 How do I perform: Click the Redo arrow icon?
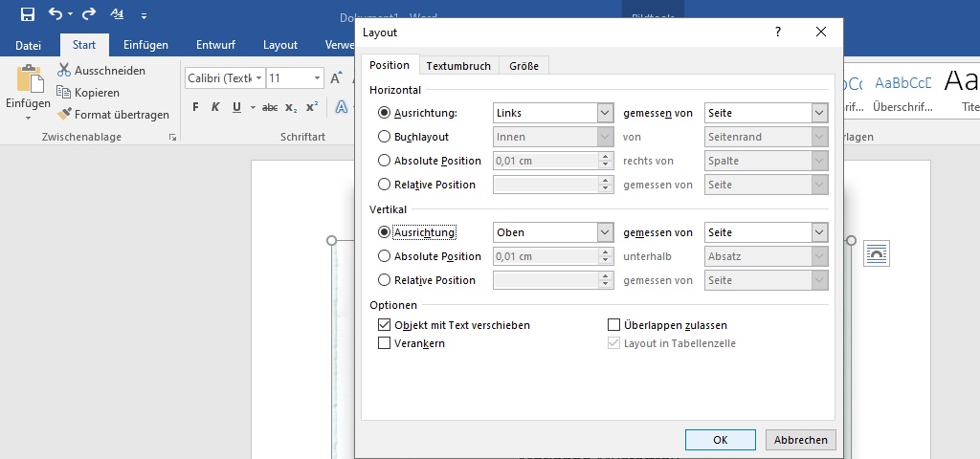(89, 14)
